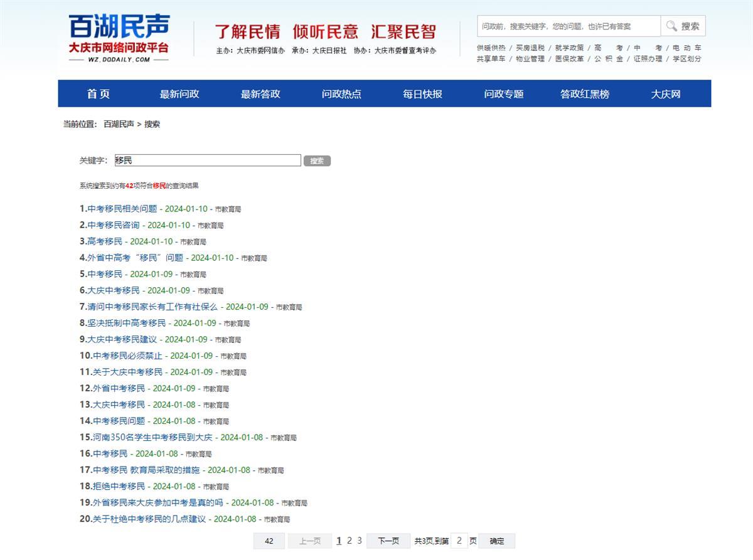Viewport: 753px width, 560px height.
Task: Open the 买房退税 hot topic link
Action: [530, 48]
